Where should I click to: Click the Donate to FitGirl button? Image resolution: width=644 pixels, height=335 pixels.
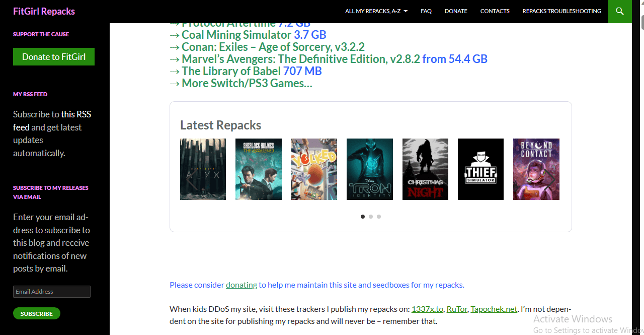tap(54, 57)
